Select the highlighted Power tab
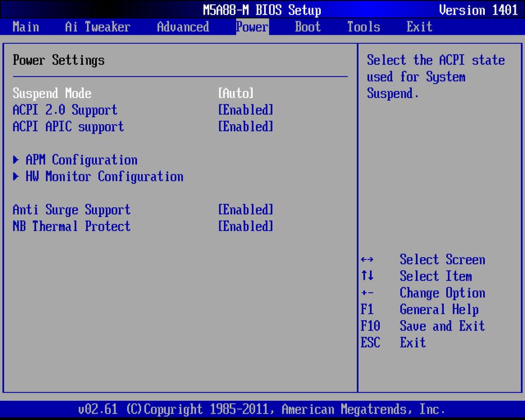This screenshot has height=420, width=525. 252,27
